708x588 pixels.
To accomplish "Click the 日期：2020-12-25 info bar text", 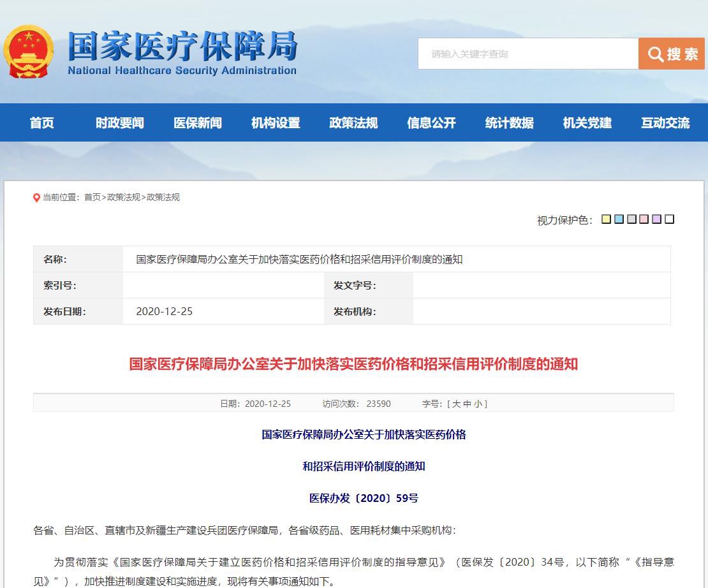I will [x=256, y=404].
